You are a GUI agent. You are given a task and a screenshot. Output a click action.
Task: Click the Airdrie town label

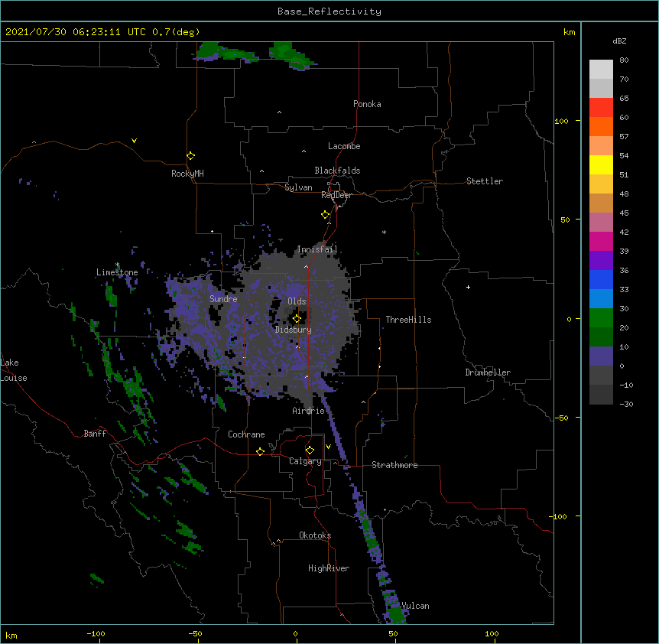pos(309,411)
